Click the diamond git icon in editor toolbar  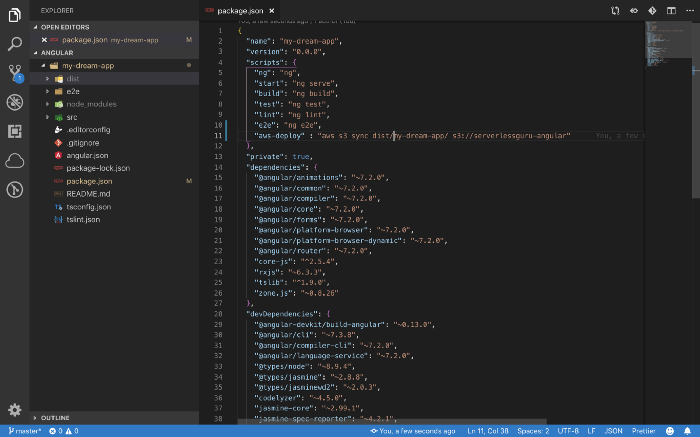(x=652, y=11)
